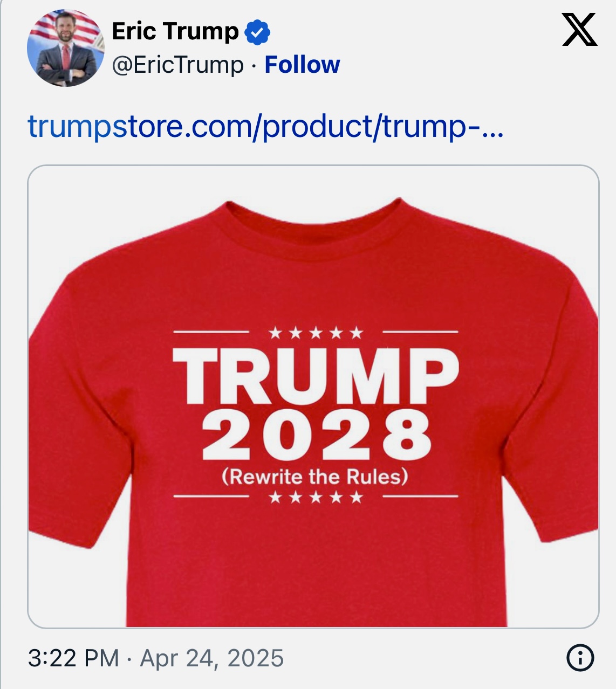Click the top row of stars
Viewport: 616px width, 689px height.
point(316,333)
